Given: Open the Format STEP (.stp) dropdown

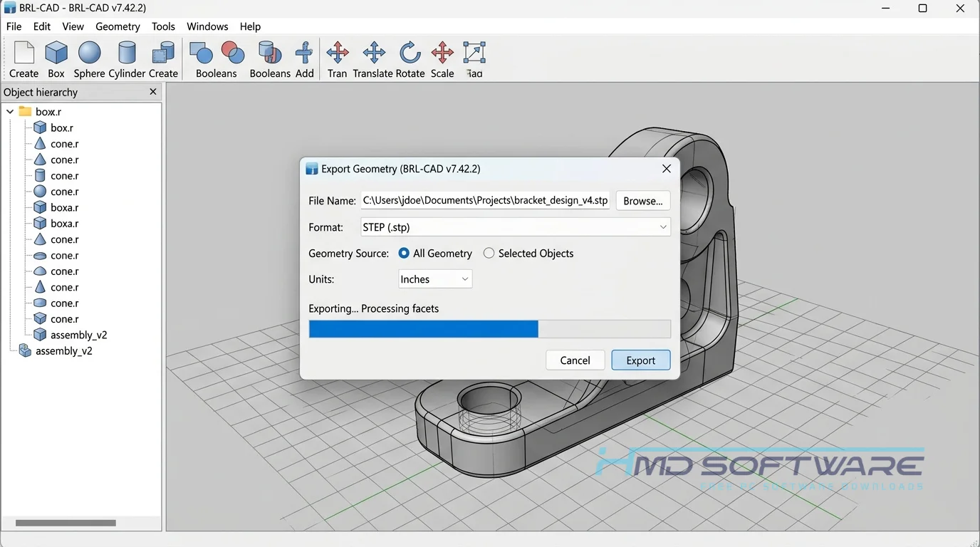Looking at the screenshot, I should click(516, 227).
